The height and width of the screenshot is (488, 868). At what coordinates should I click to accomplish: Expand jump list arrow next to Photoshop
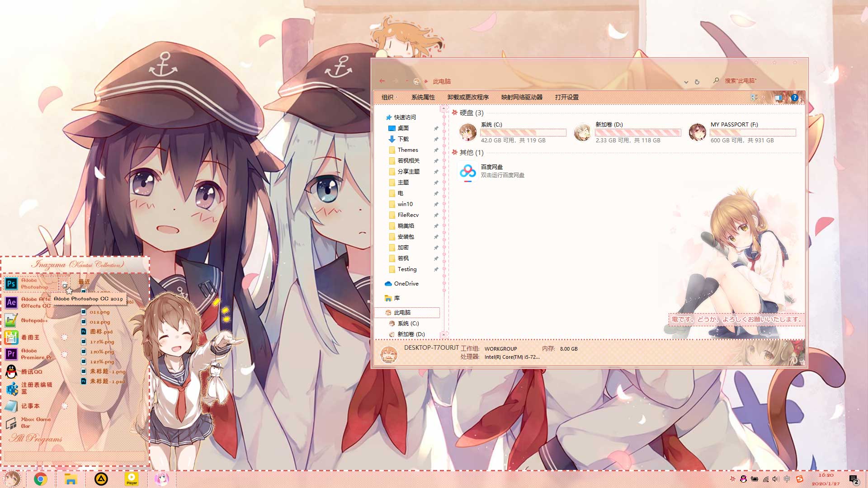tap(65, 285)
